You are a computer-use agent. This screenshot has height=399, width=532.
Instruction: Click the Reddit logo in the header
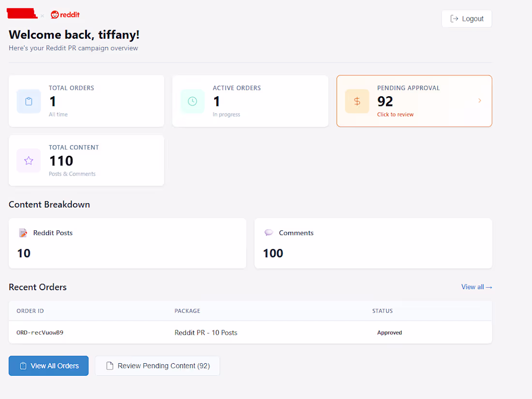pos(65,15)
